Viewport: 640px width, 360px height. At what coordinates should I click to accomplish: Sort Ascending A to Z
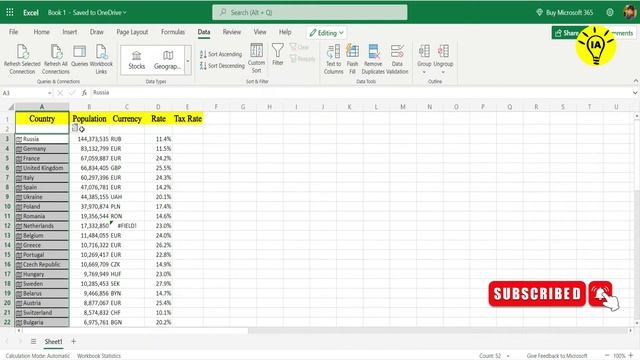(x=221, y=54)
